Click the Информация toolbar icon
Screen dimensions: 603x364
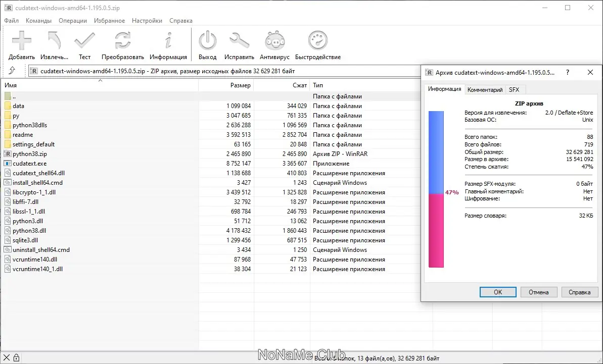point(168,40)
